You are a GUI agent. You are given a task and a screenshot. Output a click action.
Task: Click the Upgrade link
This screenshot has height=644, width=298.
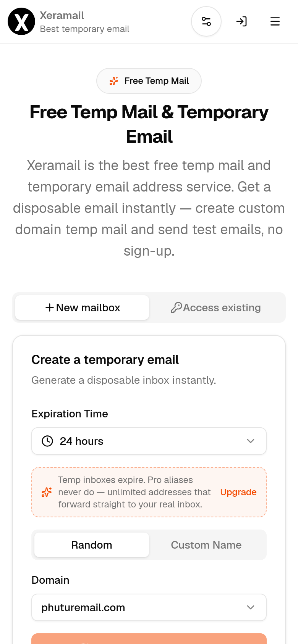238,492
